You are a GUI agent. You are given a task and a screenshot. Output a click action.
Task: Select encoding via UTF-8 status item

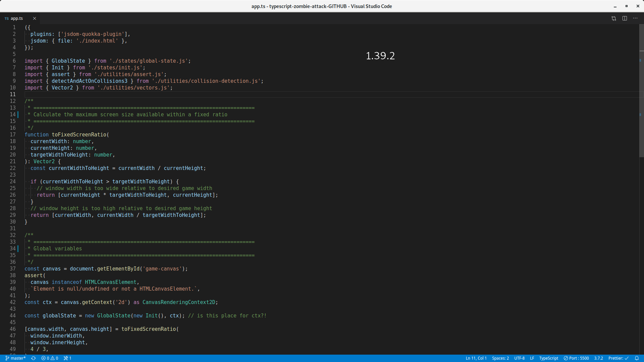pyautogui.click(x=519, y=358)
